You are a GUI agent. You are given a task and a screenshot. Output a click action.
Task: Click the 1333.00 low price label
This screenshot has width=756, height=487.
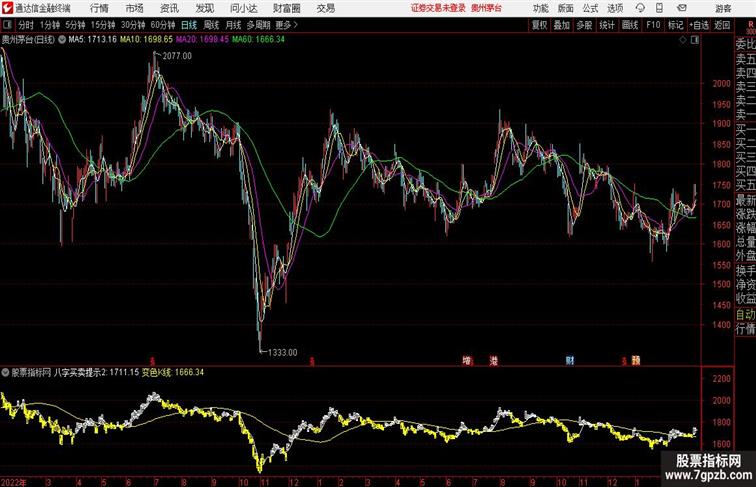tap(283, 352)
